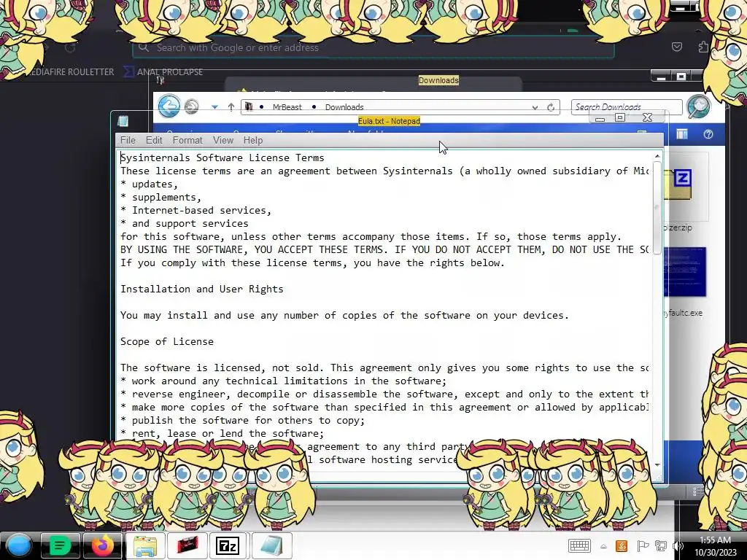Select the blue screen exe file thumbnail
The image size is (747, 560).
pyautogui.click(x=684, y=272)
